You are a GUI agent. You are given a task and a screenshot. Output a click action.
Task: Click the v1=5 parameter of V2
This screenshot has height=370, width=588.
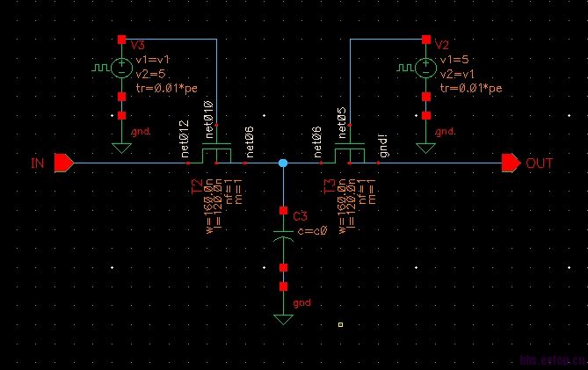point(454,60)
